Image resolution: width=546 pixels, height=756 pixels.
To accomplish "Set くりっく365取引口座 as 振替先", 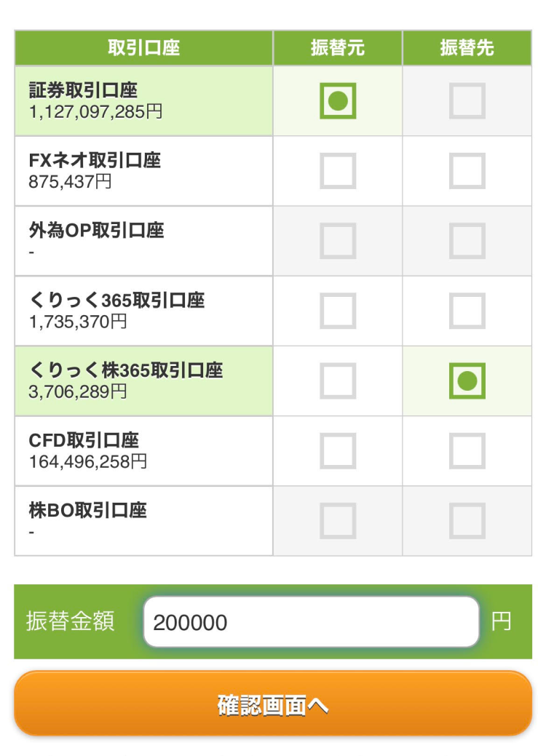I will click(x=467, y=311).
